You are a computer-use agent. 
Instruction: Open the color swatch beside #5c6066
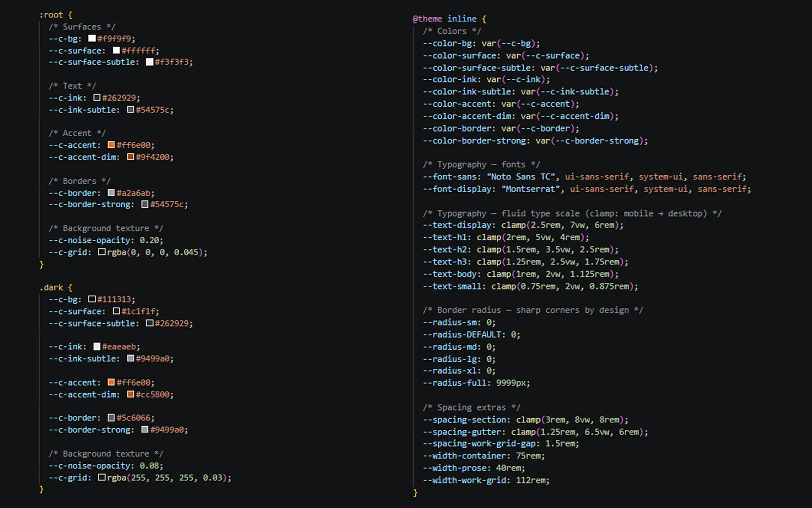(x=111, y=418)
